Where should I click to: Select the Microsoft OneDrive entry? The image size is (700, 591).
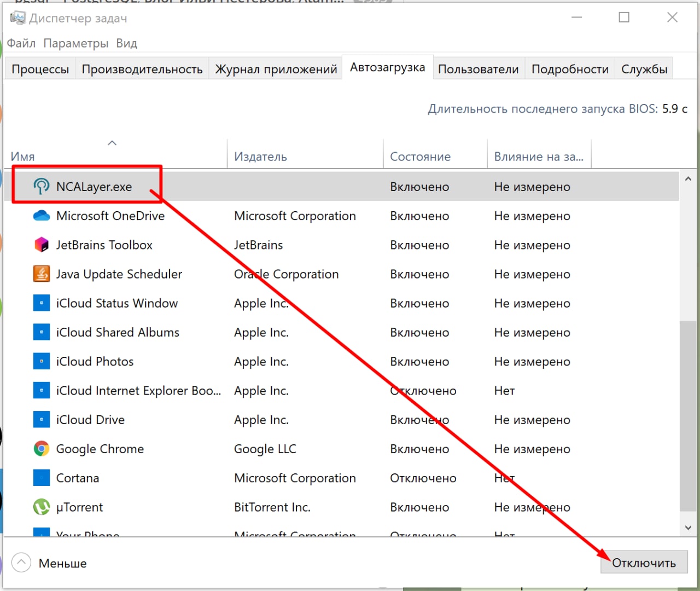[110, 216]
